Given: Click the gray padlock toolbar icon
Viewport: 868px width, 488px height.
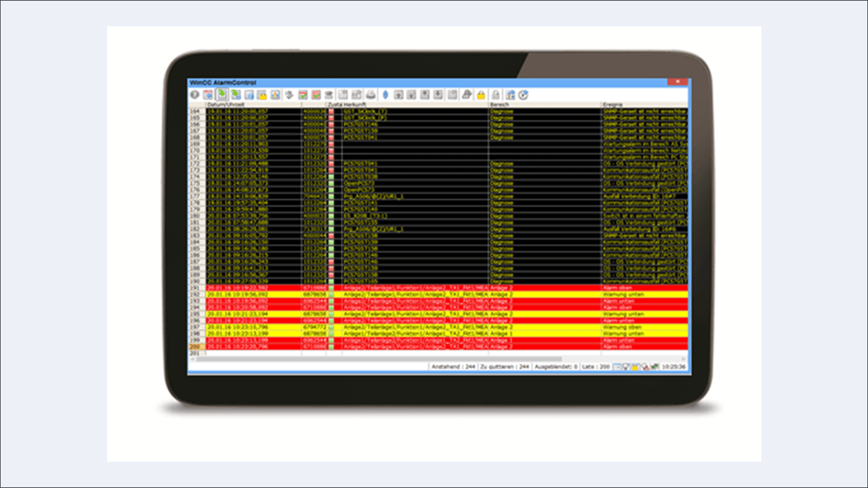Looking at the screenshot, I should (496, 95).
